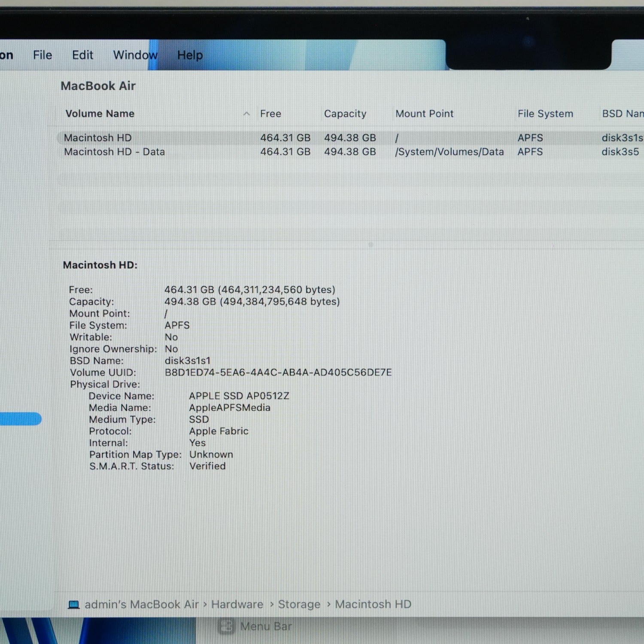Click Storage in the path bar
This screenshot has width=644, height=644.
pos(299,605)
